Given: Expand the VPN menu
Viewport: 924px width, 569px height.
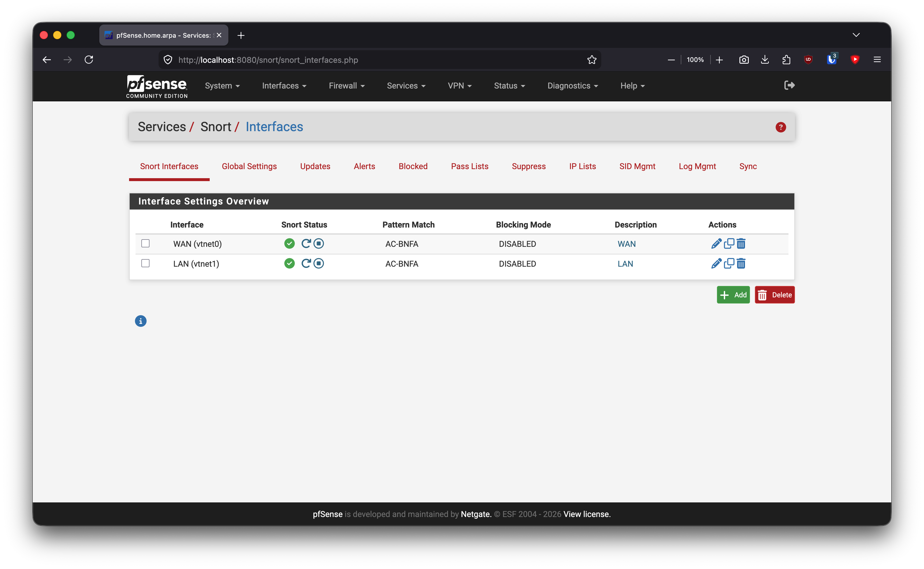Looking at the screenshot, I should click(459, 86).
